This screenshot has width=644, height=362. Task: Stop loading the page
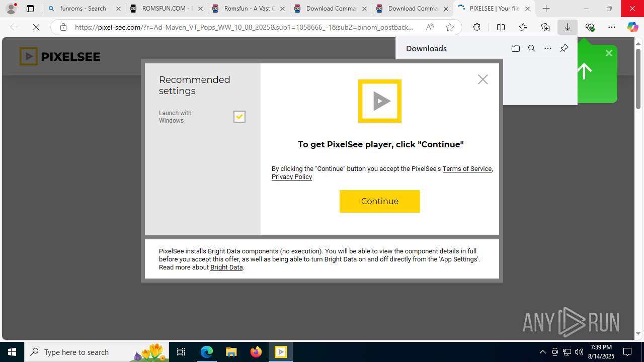click(x=36, y=27)
